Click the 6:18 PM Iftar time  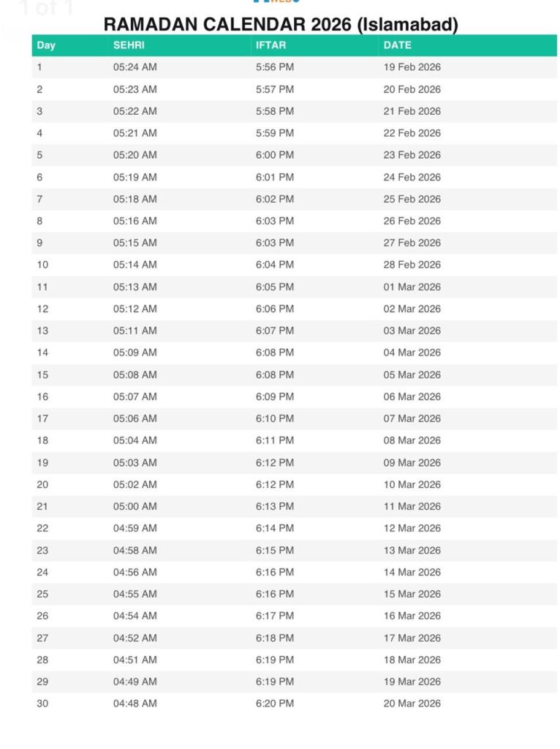[274, 638]
